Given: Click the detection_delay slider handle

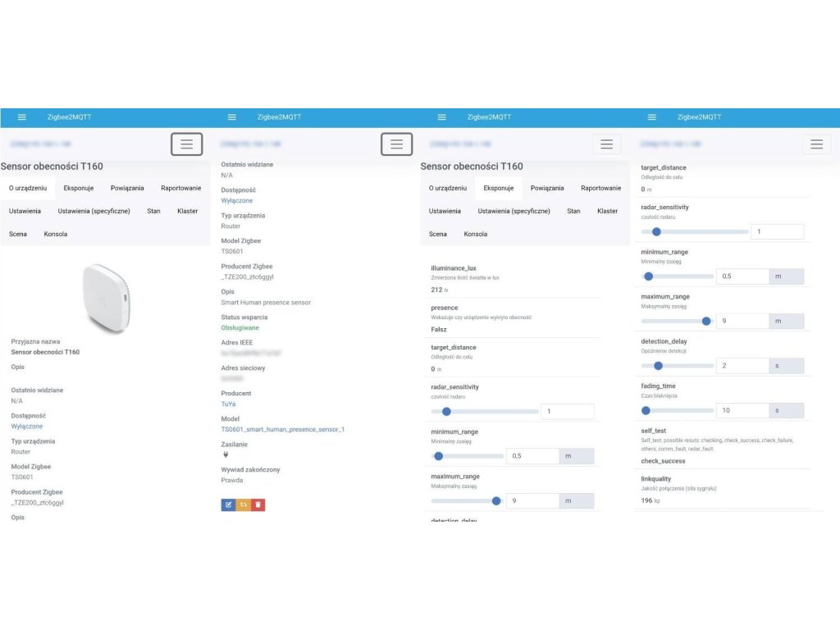Looking at the screenshot, I should tap(651, 365).
